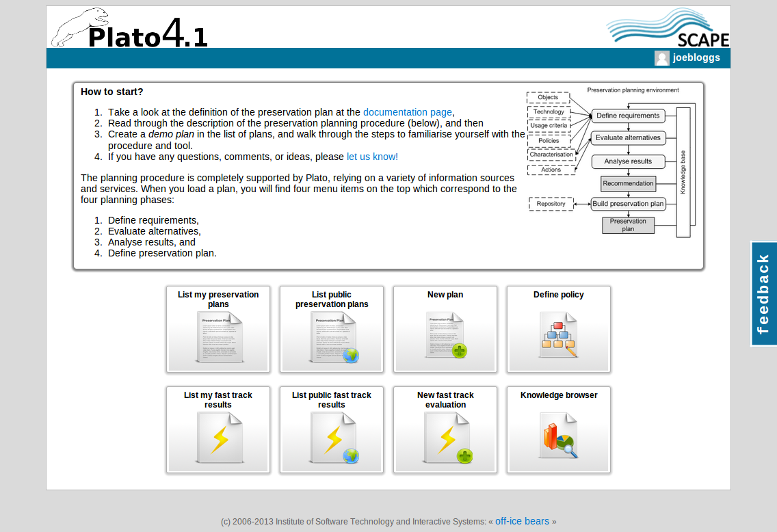The width and height of the screenshot is (777, 532).
Task: Click the 'Define preservation plan.' list item
Action: click(x=162, y=253)
